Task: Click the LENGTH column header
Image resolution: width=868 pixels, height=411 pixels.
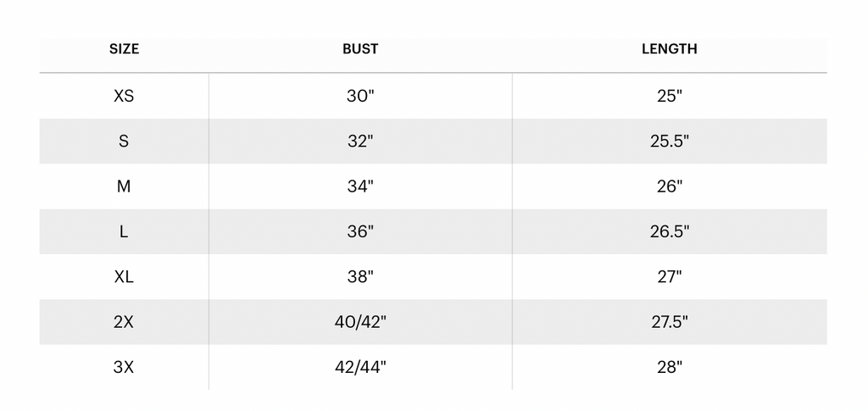Action: [x=669, y=49]
